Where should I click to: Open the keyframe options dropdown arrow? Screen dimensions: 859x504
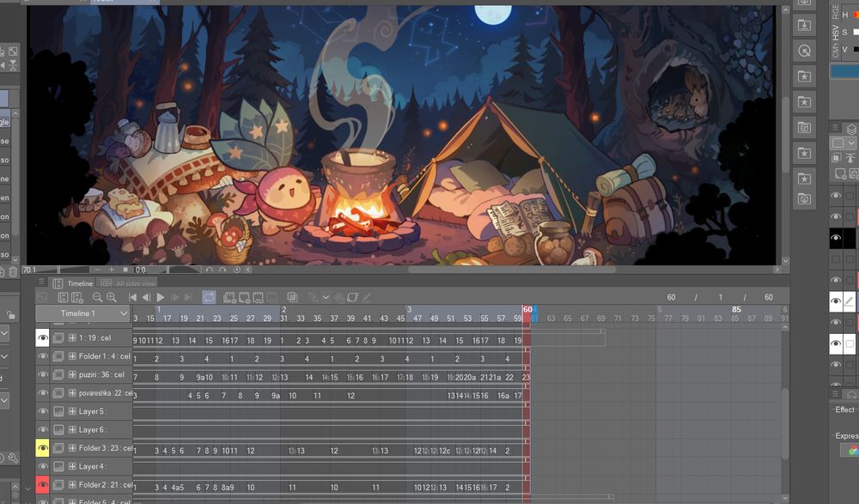tap(326, 297)
